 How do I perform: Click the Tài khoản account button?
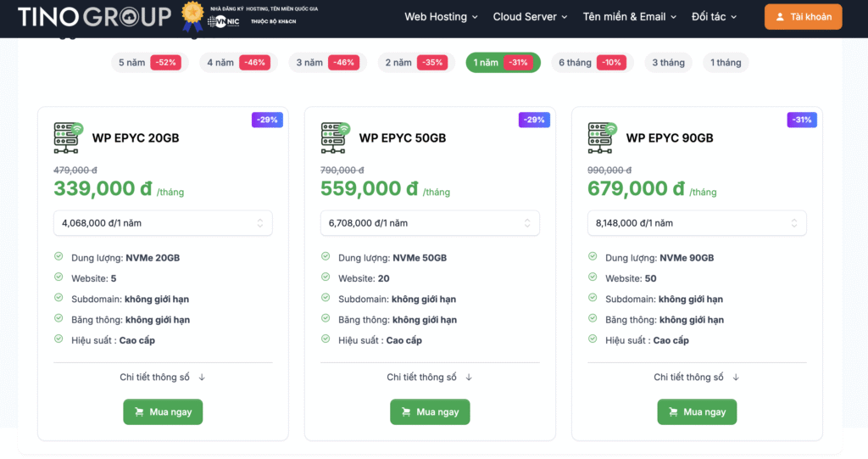803,17
